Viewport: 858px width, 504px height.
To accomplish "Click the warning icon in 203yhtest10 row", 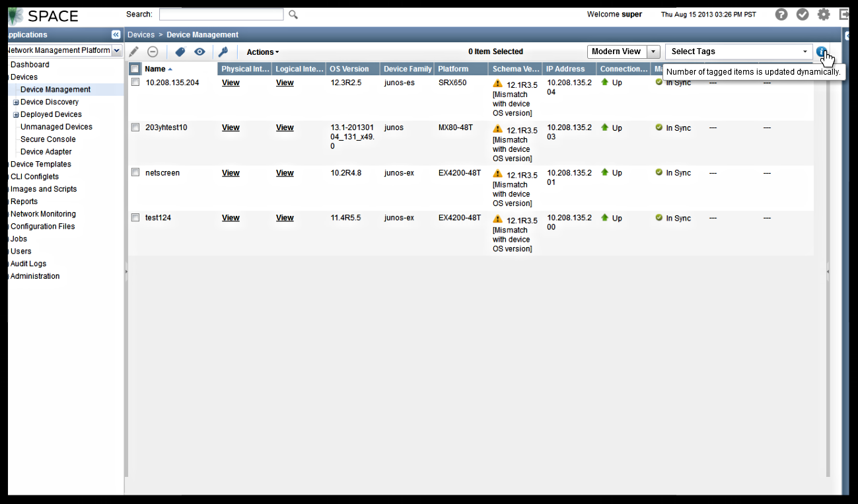I will (497, 129).
